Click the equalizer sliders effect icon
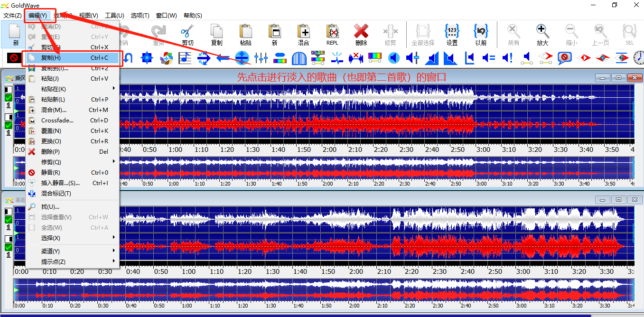This screenshot has height=317, width=644. pyautogui.click(x=261, y=58)
